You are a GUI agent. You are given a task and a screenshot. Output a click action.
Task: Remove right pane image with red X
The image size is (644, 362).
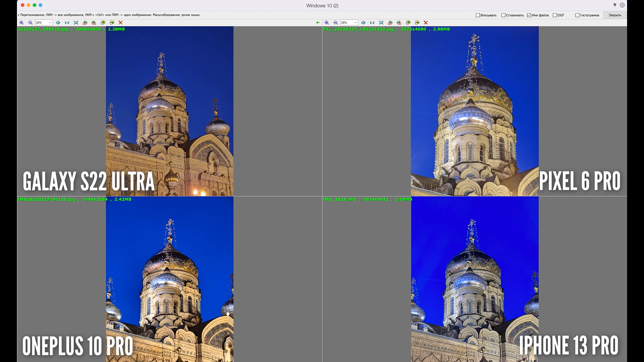click(x=425, y=23)
